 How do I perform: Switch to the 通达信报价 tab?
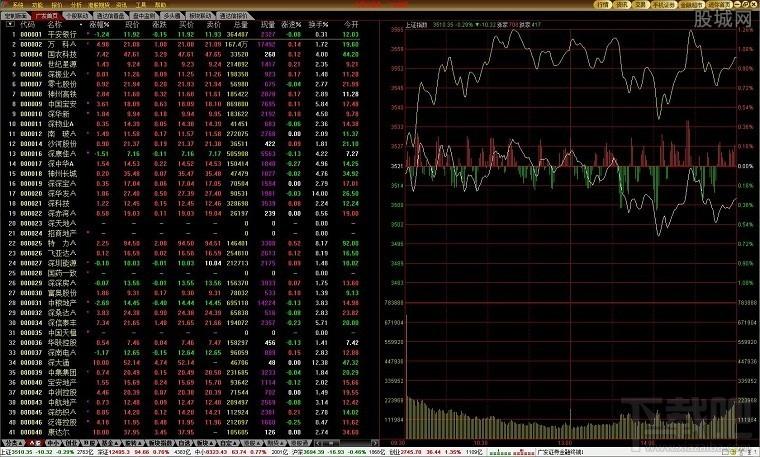tap(234, 16)
